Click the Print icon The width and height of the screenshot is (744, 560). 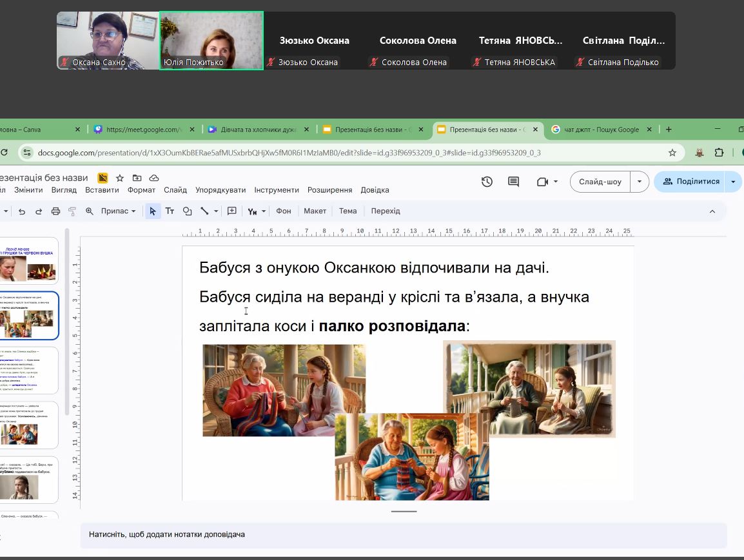tap(55, 211)
